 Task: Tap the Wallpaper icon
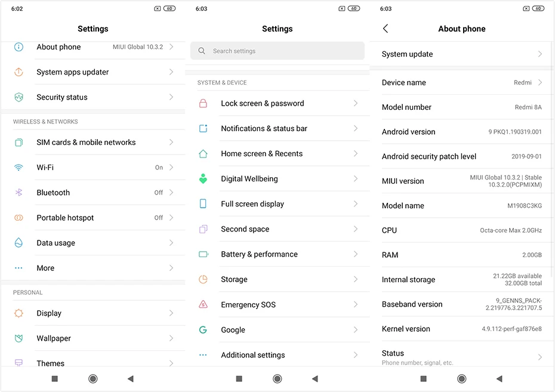pos(18,338)
